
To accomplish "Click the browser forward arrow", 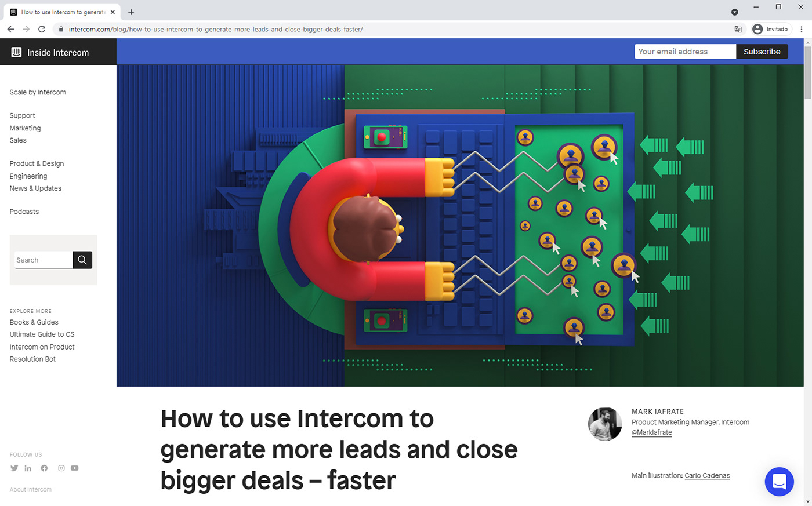I will click(26, 29).
